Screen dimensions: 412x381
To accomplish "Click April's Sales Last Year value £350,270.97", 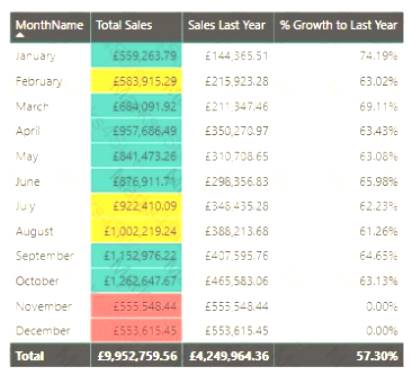I will [237, 131].
